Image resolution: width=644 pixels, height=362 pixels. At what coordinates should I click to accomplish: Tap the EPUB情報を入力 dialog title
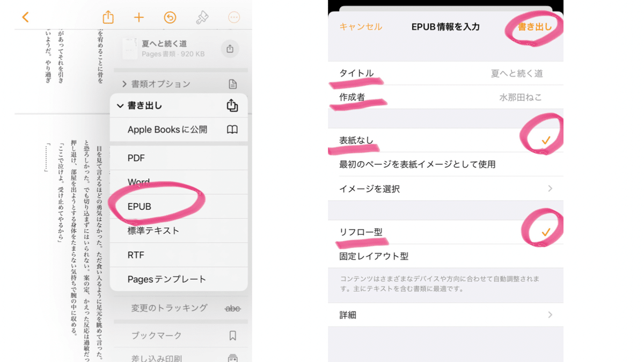(x=445, y=27)
